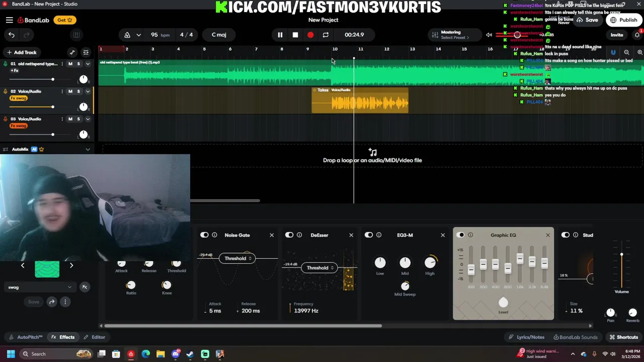Expand metronome settings dropdown arrow
644x362 pixels.
tap(138, 35)
